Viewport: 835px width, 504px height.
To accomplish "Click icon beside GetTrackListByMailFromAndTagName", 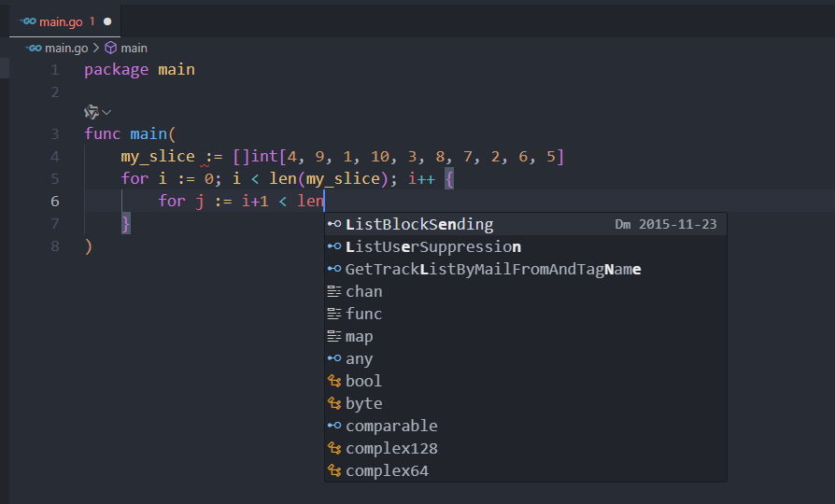I will pos(334,269).
